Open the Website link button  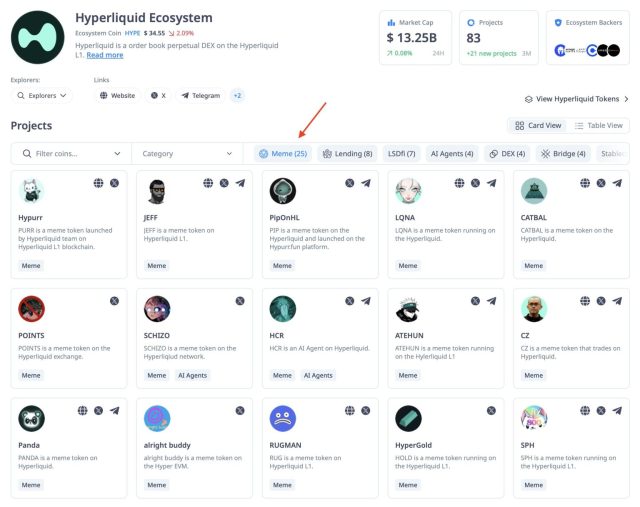(117, 96)
